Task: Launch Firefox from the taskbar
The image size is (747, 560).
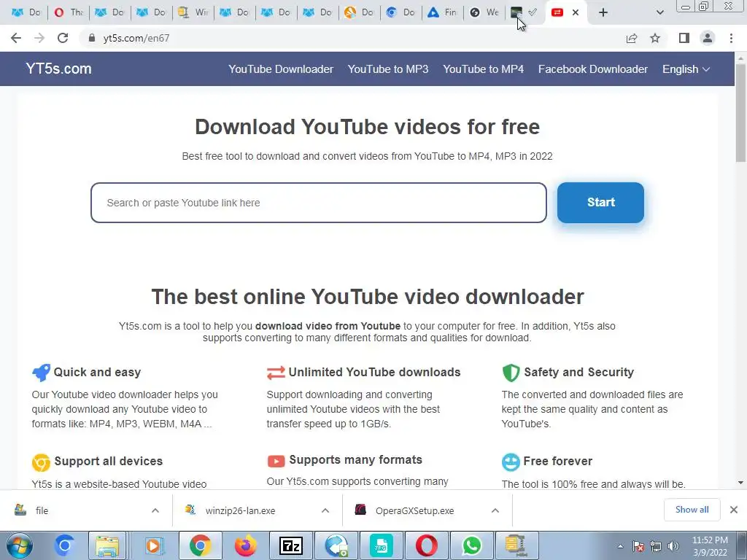Action: pyautogui.click(x=245, y=545)
